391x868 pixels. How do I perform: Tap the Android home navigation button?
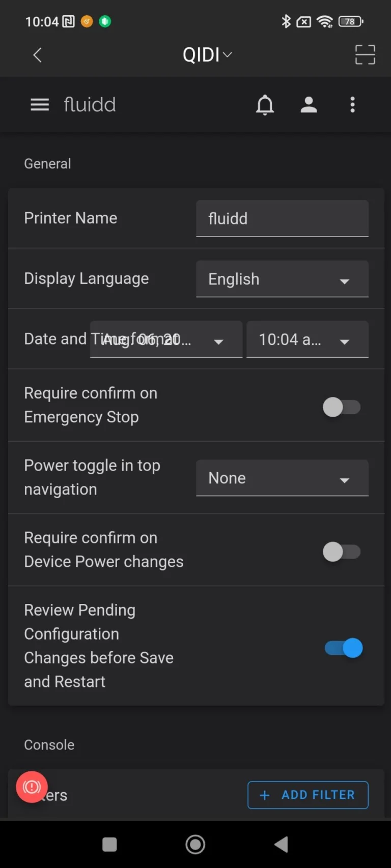pos(195,844)
